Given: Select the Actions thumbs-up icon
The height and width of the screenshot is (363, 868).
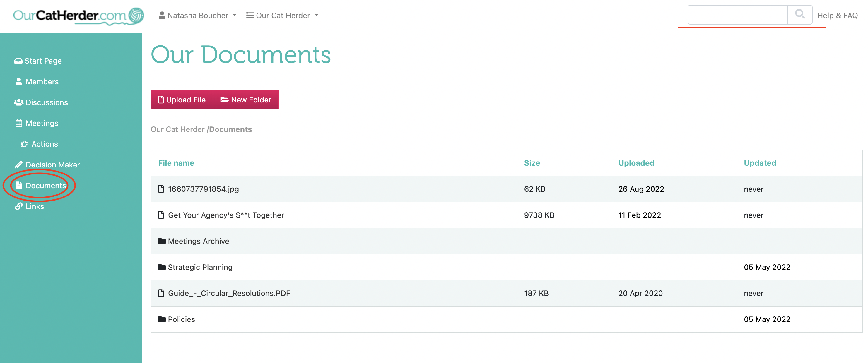Looking at the screenshot, I should pos(25,144).
